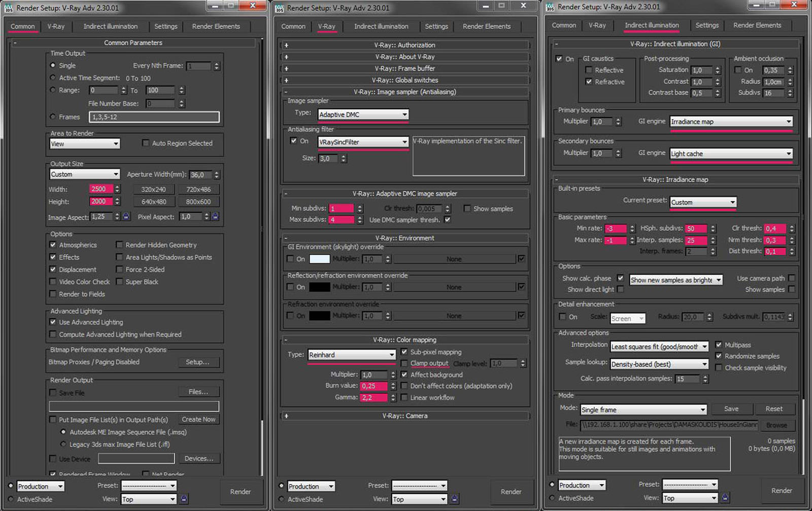Open the Color mapping Type Reinhard dropdown

pos(351,355)
